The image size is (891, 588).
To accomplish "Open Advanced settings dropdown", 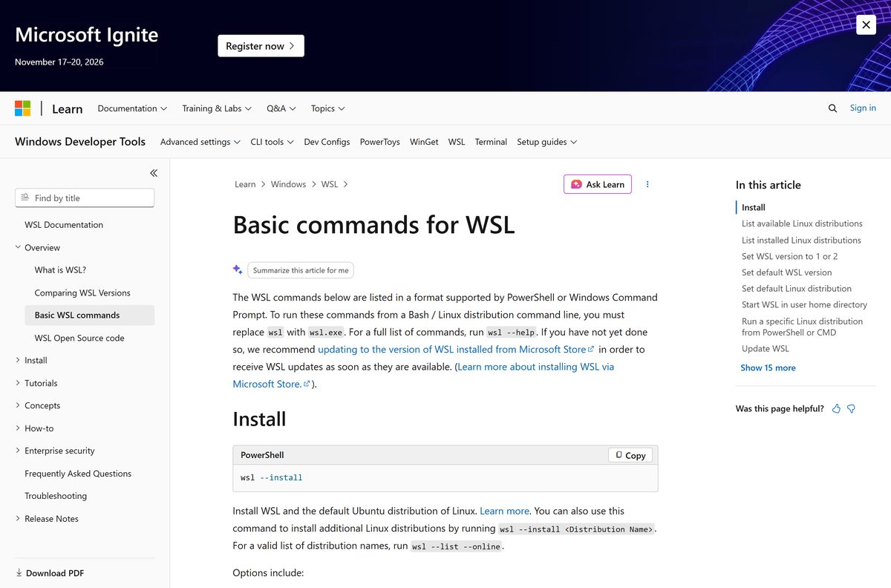I will click(200, 142).
